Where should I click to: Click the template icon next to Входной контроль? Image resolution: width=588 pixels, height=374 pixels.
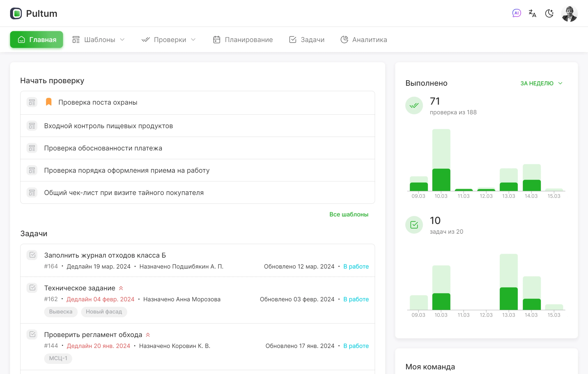click(x=32, y=126)
